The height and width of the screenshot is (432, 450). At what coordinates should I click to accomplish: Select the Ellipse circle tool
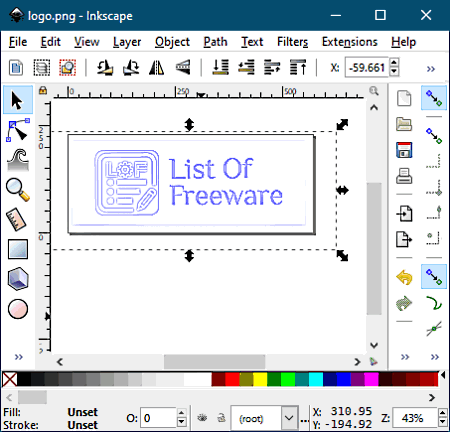tap(18, 309)
